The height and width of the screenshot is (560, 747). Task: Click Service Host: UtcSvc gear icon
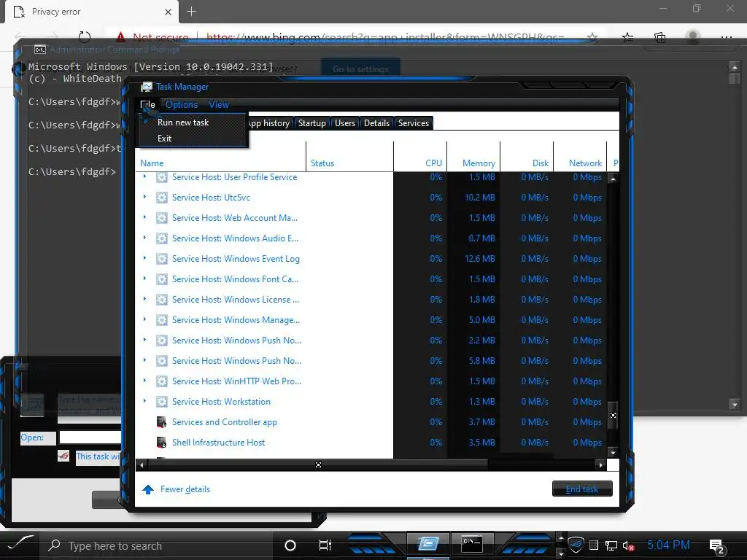161,197
